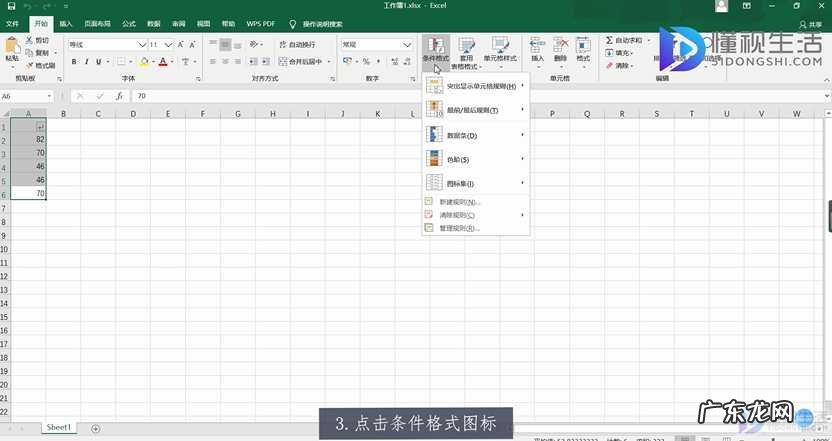This screenshot has height=441, width=832.
Task: Open Data Bars (数据条) submenu
Action: click(x=476, y=135)
